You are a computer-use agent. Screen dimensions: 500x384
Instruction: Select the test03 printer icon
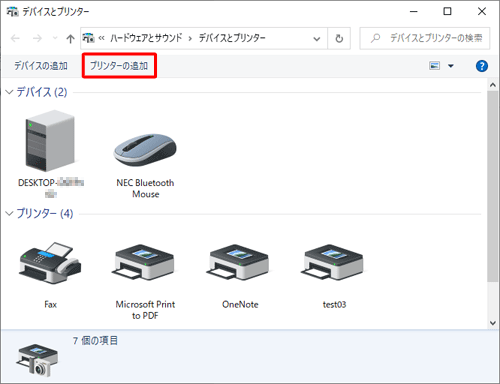(x=333, y=263)
